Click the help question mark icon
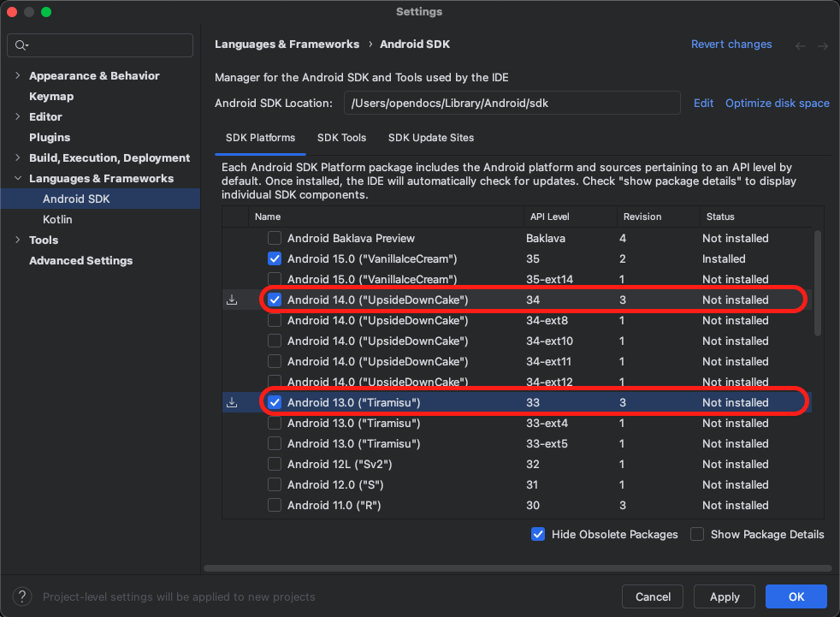Image resolution: width=840 pixels, height=617 pixels. (22, 596)
